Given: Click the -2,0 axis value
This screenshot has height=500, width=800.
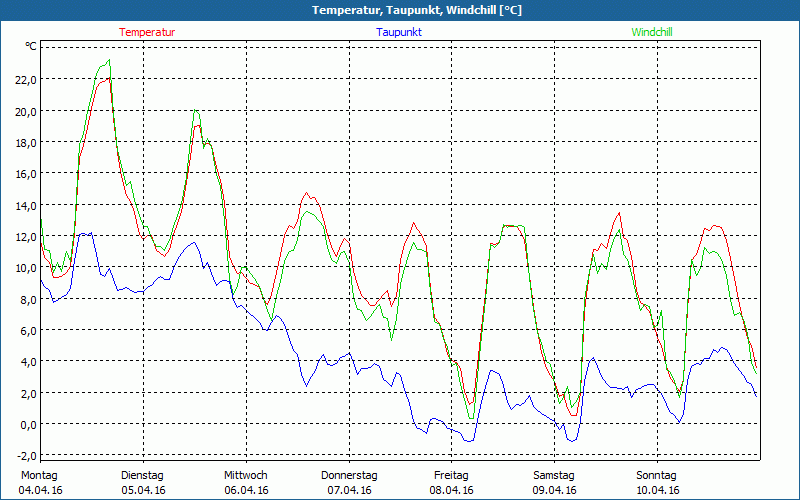Looking at the screenshot, I should [27, 456].
